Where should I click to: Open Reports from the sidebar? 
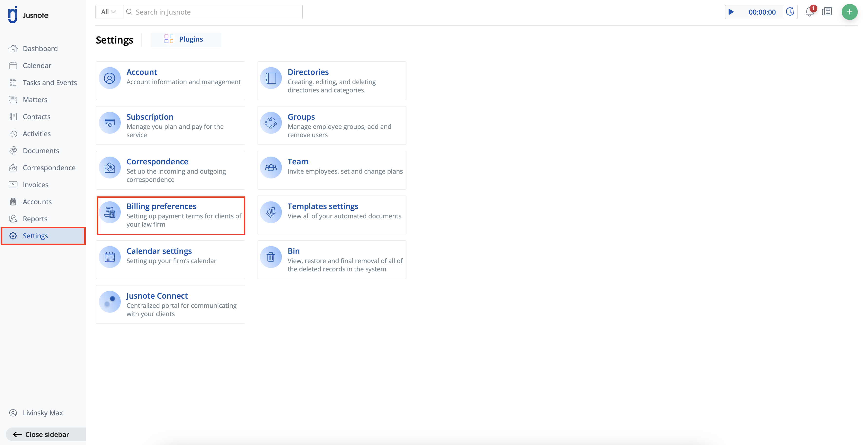35,219
